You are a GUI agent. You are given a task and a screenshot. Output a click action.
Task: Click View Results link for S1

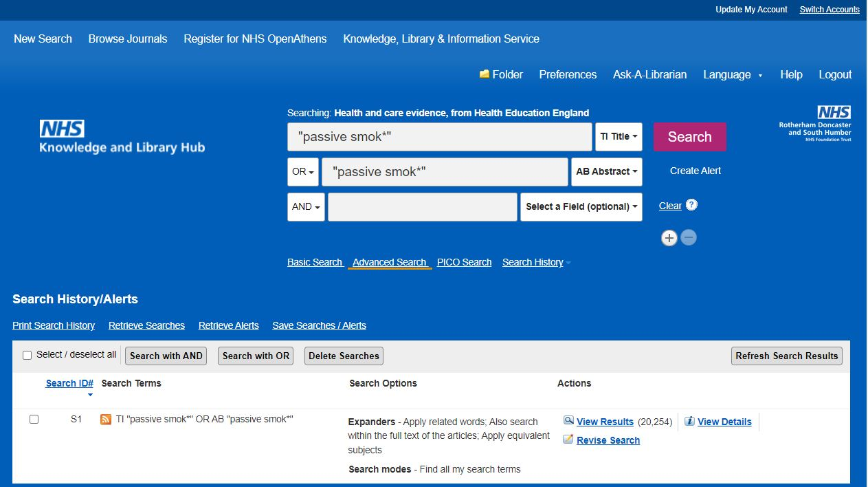click(x=605, y=422)
